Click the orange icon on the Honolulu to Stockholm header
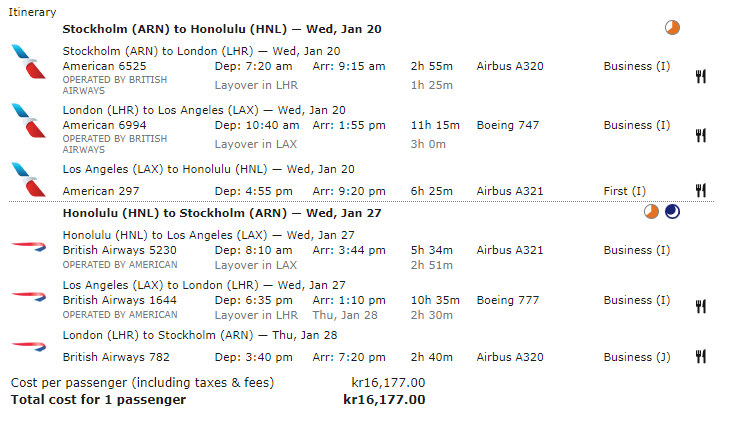The width and height of the screenshot is (747, 422). (651, 211)
